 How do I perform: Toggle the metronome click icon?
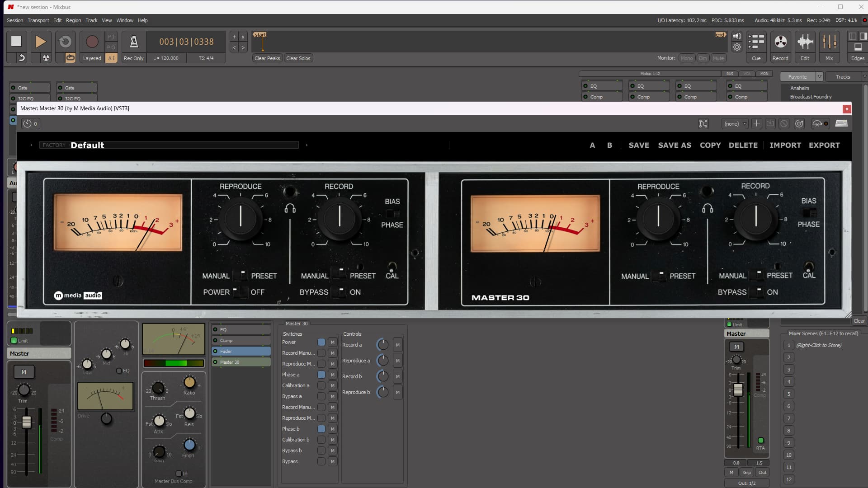134,41
